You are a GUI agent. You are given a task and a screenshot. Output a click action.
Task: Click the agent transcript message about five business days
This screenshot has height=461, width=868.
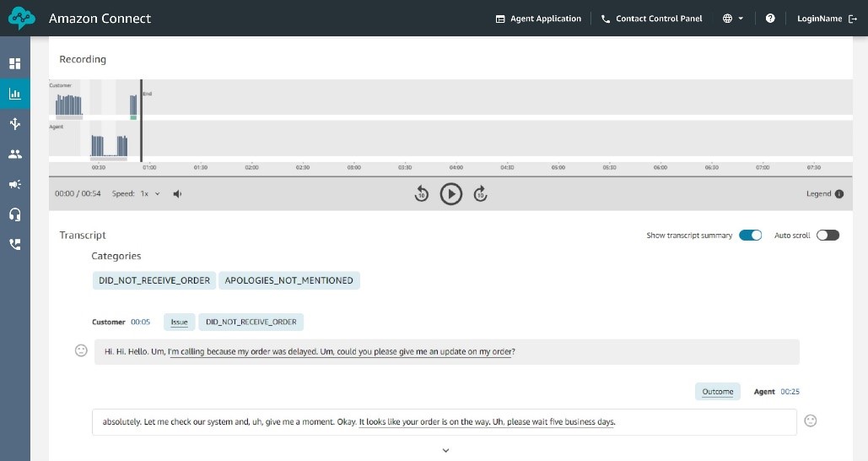pyautogui.click(x=444, y=422)
